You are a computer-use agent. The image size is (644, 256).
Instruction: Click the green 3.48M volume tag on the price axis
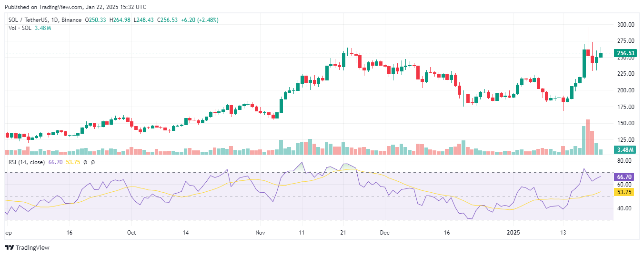tap(625, 150)
